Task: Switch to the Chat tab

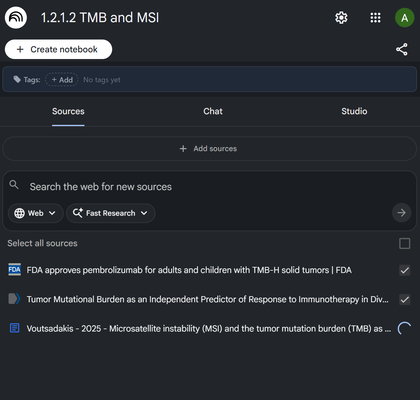Action: coord(213,111)
